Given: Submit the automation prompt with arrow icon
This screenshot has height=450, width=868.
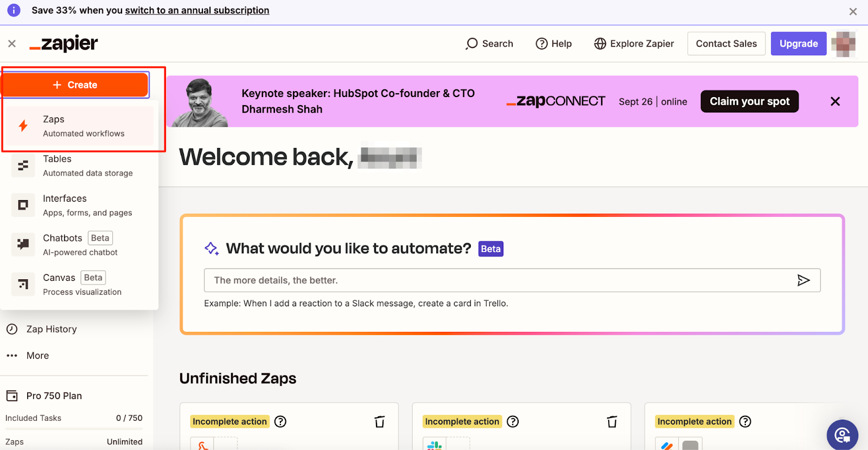Looking at the screenshot, I should tap(803, 280).
